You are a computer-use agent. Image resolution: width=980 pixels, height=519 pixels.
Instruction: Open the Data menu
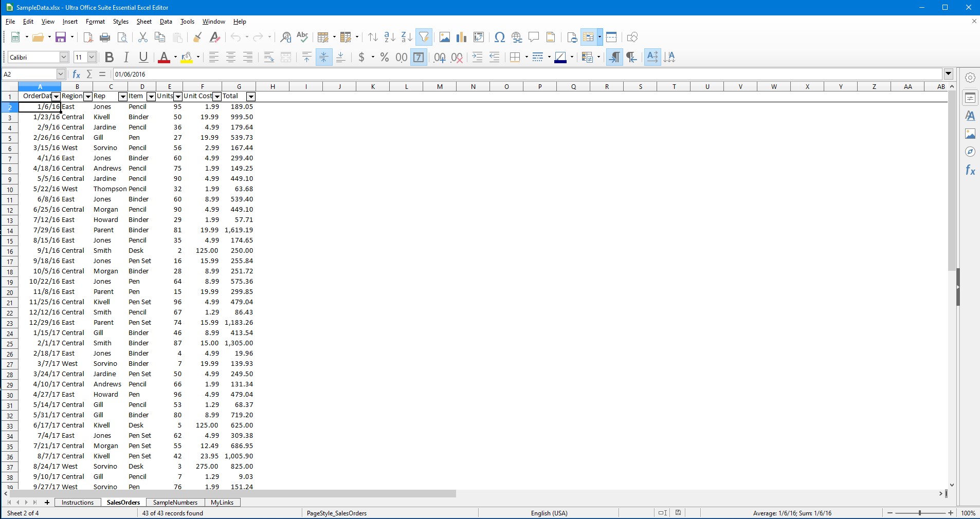(166, 22)
